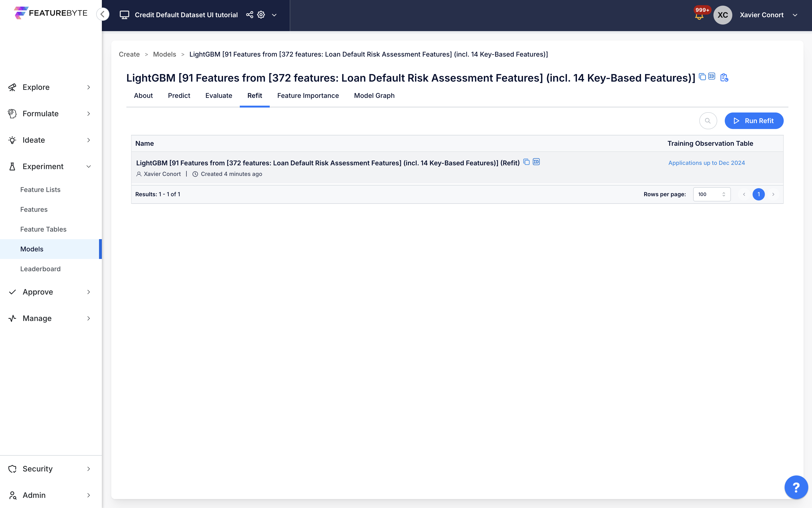Collapse the sidebar with arrow button
812x508 pixels.
[103, 14]
